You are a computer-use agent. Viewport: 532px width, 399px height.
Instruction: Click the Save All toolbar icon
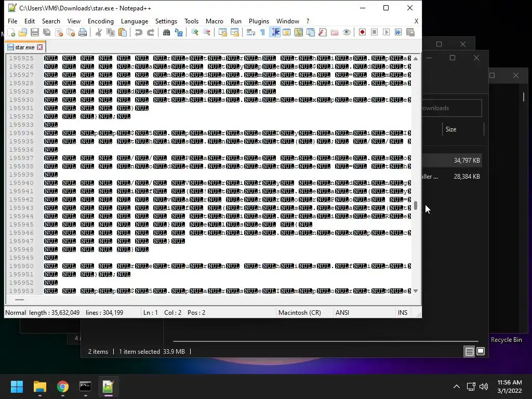(47, 32)
